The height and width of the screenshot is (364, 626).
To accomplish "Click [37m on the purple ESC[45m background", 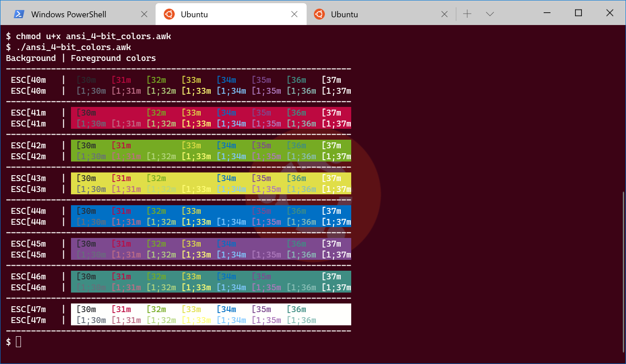I will (x=331, y=244).
